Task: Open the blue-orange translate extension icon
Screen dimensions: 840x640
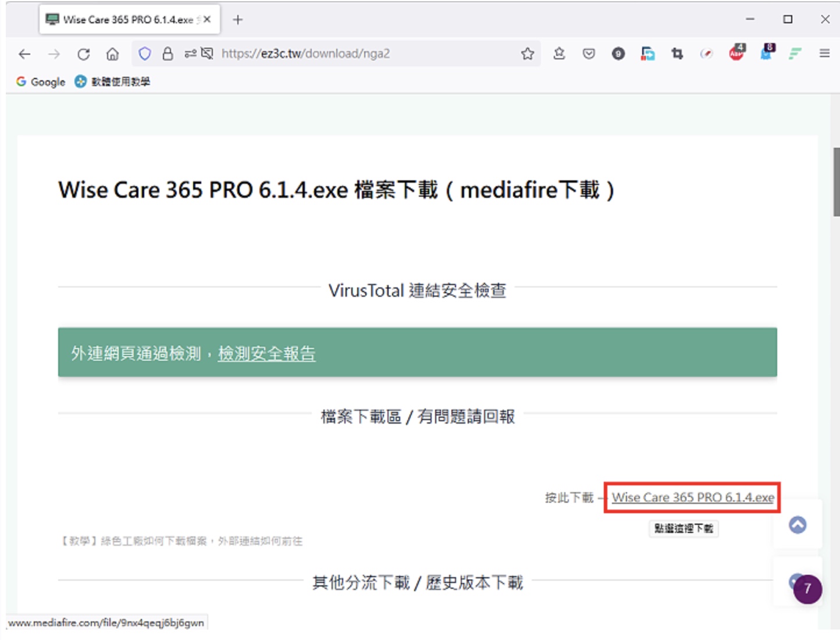Action: (647, 54)
